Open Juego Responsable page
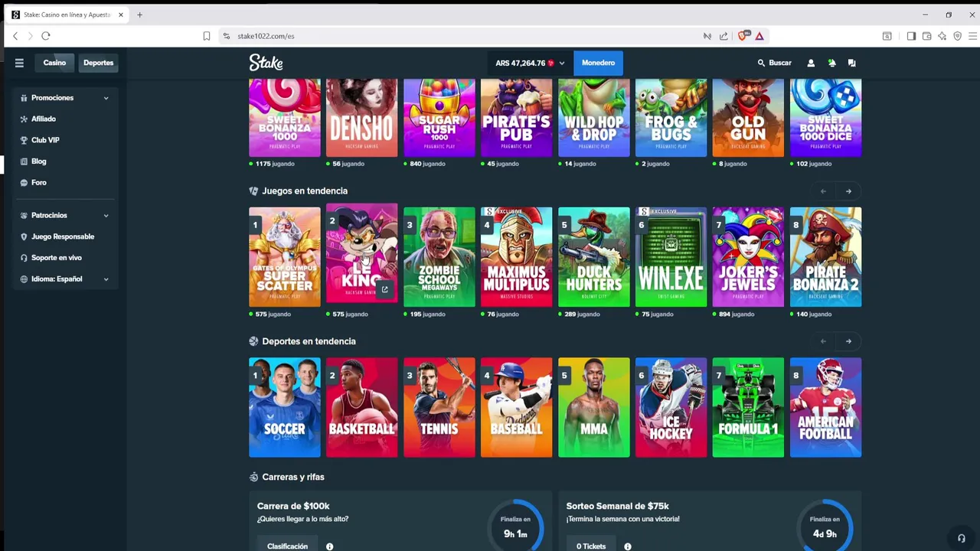Image resolution: width=980 pixels, height=551 pixels. (x=64, y=236)
